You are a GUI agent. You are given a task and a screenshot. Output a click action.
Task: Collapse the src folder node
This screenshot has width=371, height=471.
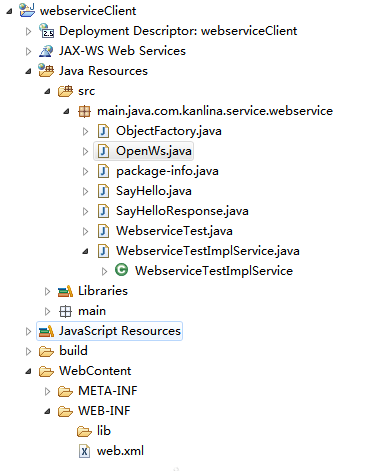(x=48, y=91)
